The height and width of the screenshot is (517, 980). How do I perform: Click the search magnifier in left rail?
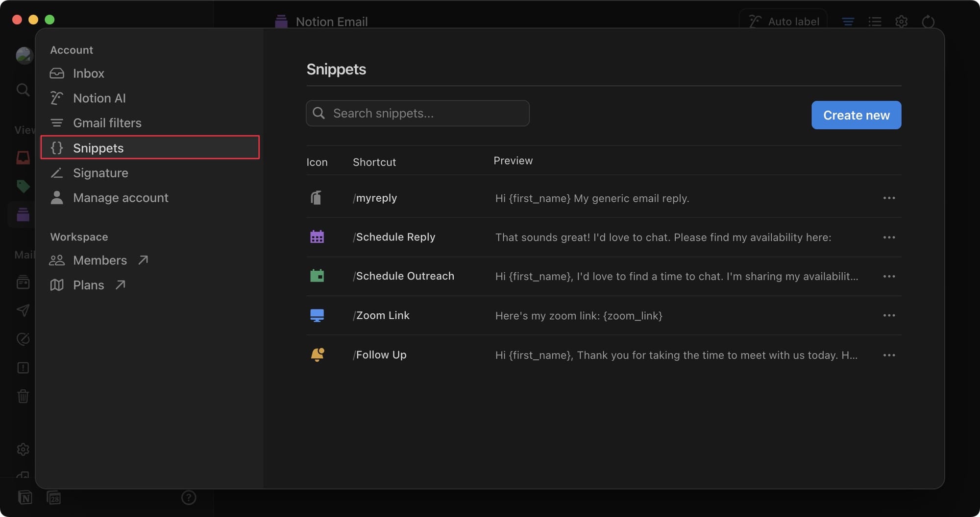click(23, 90)
